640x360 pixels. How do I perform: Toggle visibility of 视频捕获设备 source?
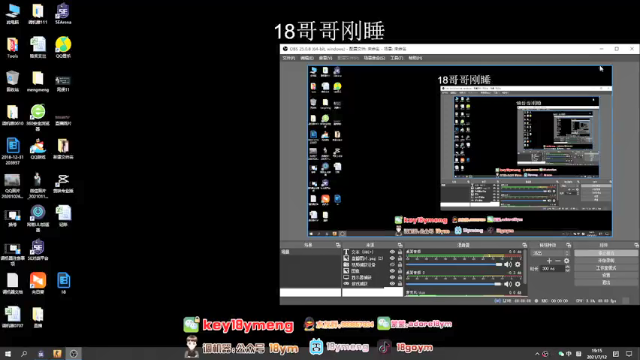pos(392,264)
